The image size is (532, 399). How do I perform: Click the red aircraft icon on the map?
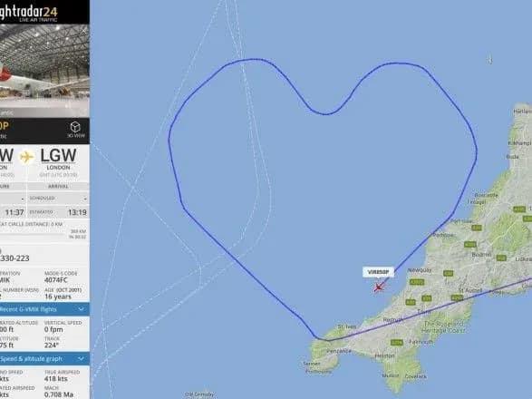(379, 287)
